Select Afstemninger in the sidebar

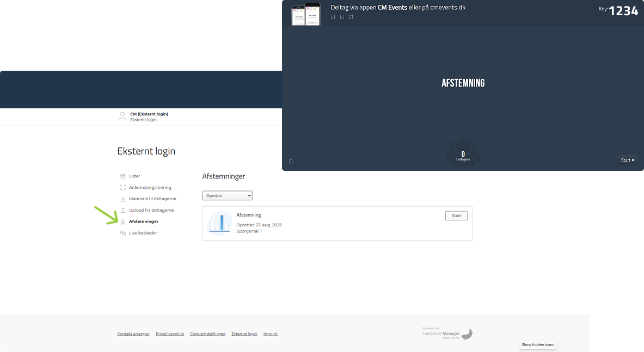139,221
